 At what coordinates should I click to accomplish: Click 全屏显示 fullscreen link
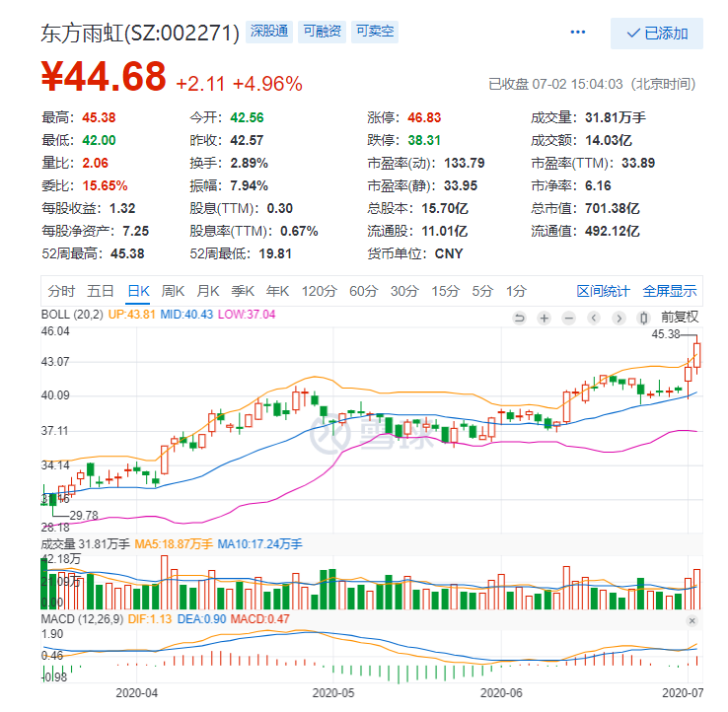(x=670, y=291)
